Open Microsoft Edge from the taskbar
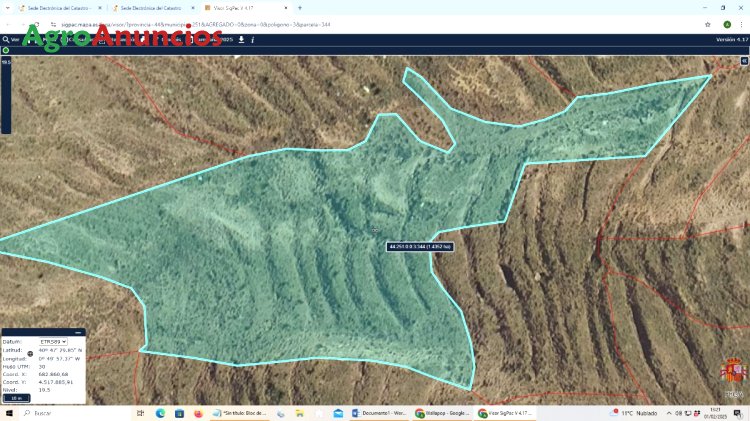Image resolution: width=750 pixels, height=421 pixels. coord(160,413)
